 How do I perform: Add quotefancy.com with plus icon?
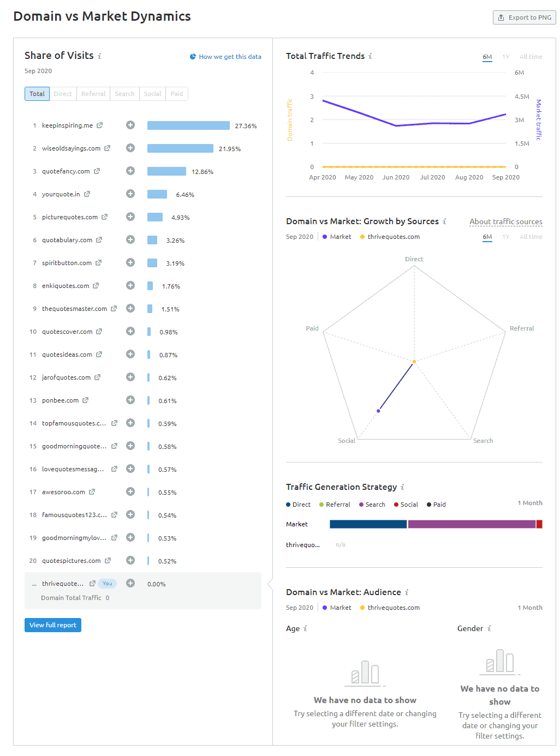point(130,171)
